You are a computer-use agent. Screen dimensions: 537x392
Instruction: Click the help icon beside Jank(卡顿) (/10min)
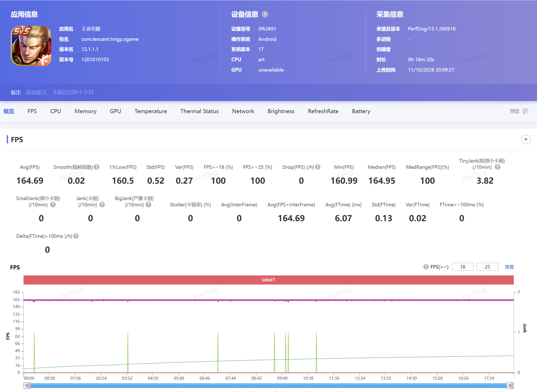tap(102, 205)
